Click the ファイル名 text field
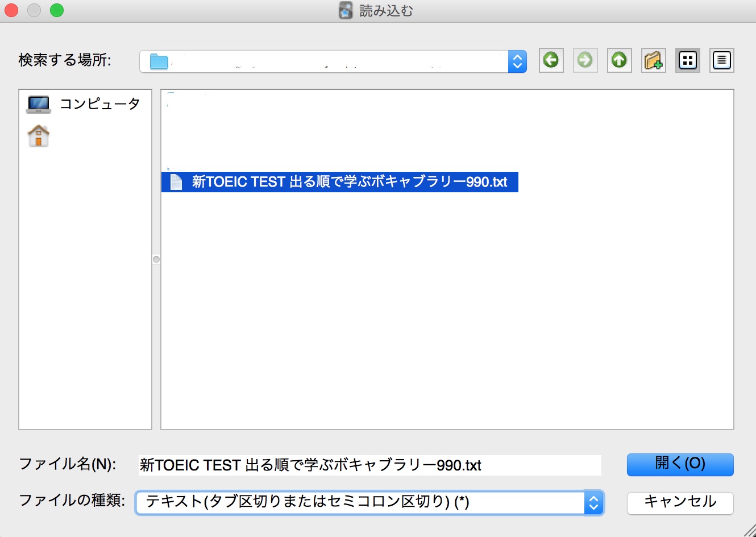 (x=369, y=465)
